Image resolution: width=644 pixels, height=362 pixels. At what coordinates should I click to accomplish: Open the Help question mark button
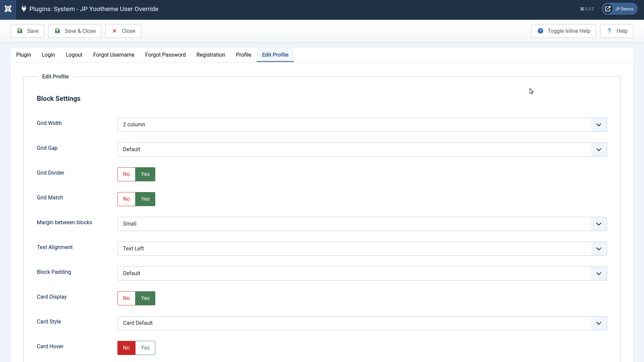[616, 31]
